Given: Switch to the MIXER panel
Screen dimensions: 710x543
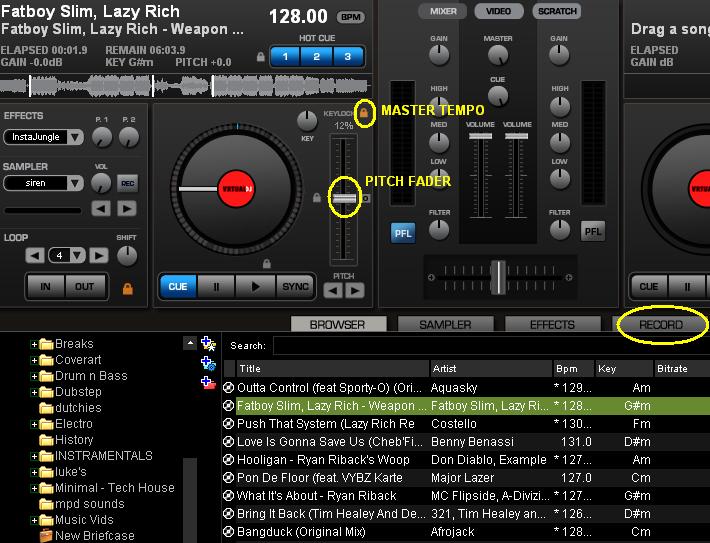Looking at the screenshot, I should 443,11.
